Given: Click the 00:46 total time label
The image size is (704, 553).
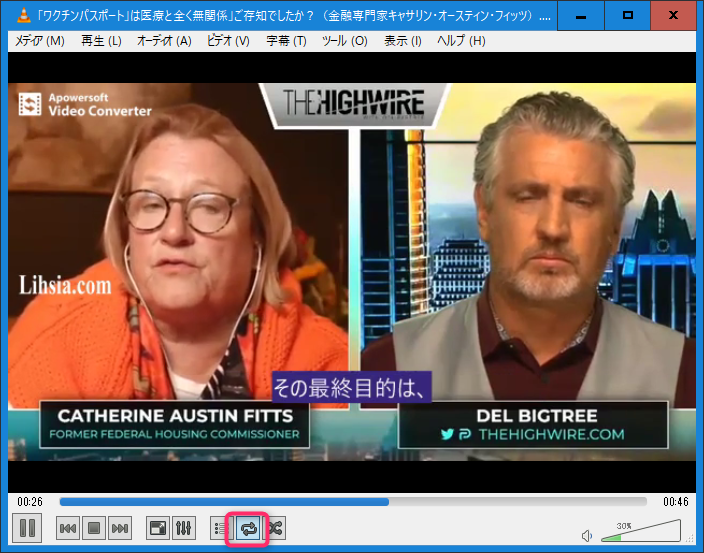Looking at the screenshot, I should click(676, 502).
